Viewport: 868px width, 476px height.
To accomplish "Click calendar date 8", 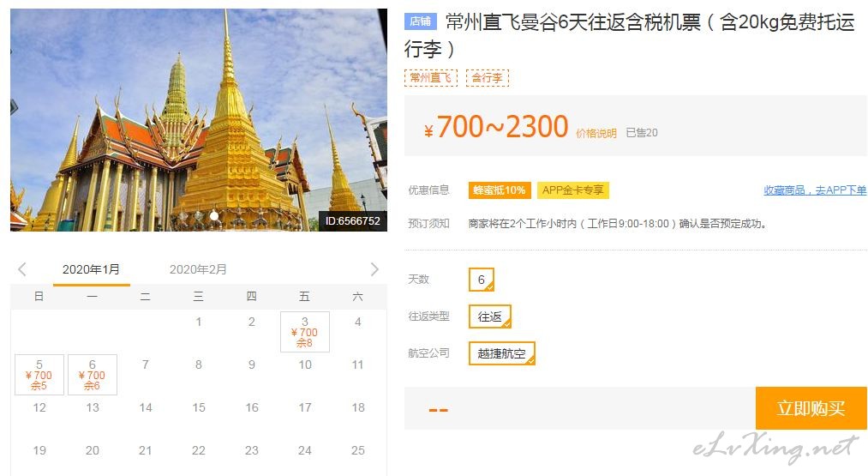I will click(199, 365).
